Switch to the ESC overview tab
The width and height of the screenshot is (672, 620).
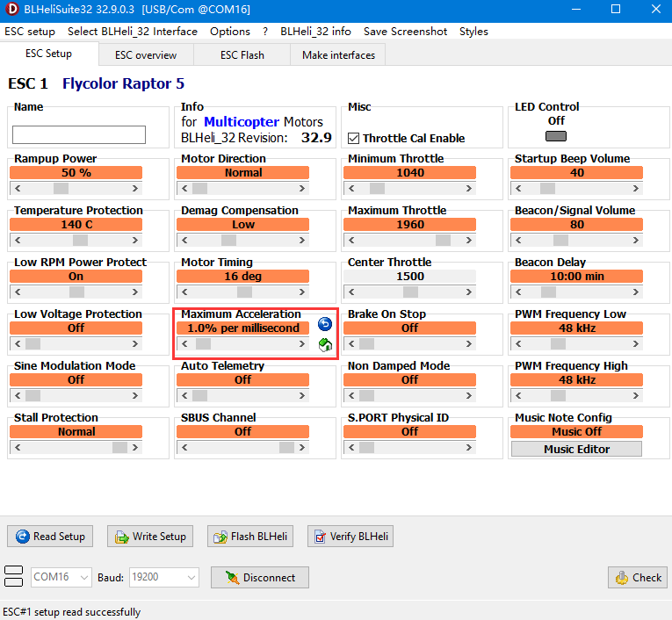[145, 54]
